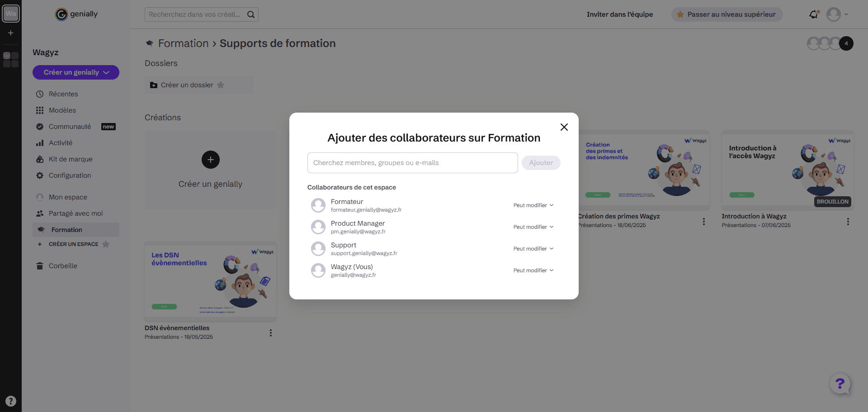Select the Formation space
The image size is (868, 412).
76,230
